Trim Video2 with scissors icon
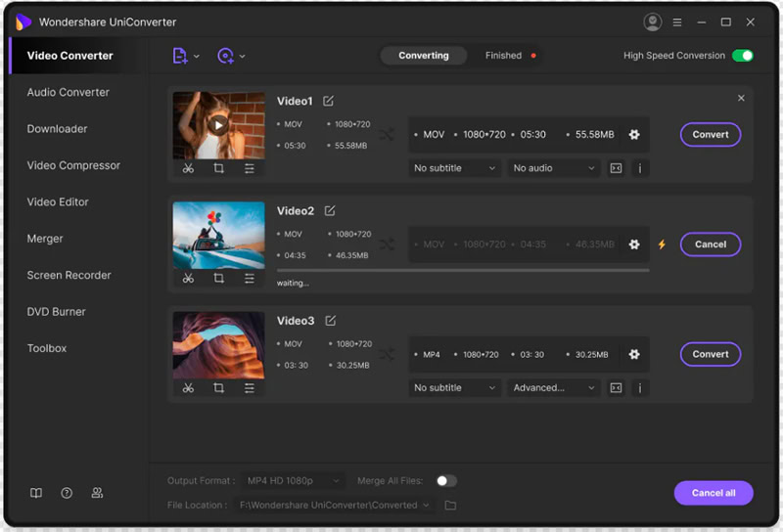The width and height of the screenshot is (783, 532). tap(188, 278)
